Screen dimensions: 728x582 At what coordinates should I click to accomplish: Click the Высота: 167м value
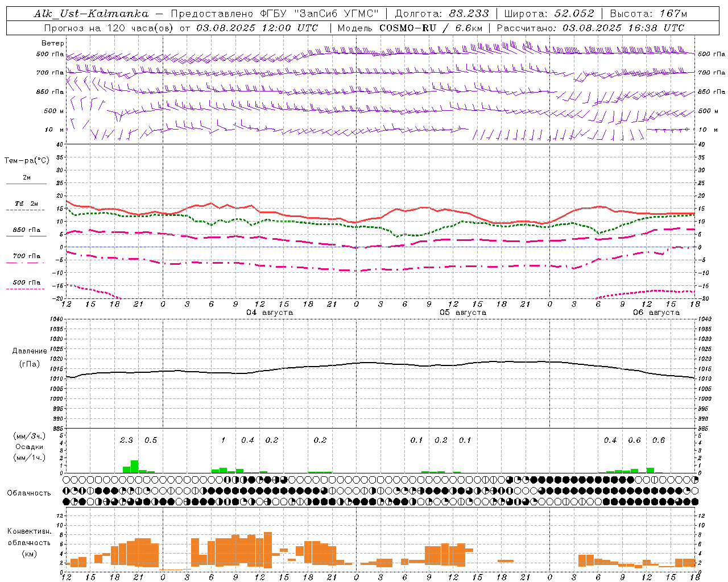(x=648, y=14)
